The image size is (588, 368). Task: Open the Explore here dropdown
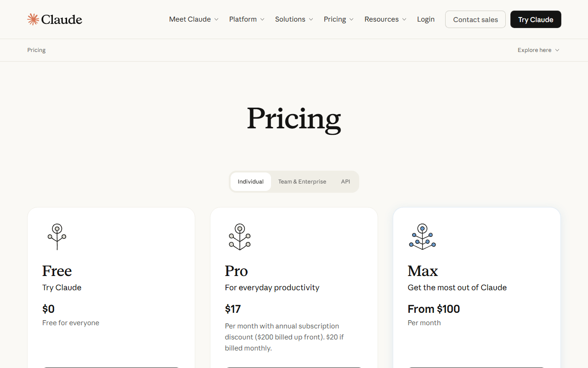point(538,50)
